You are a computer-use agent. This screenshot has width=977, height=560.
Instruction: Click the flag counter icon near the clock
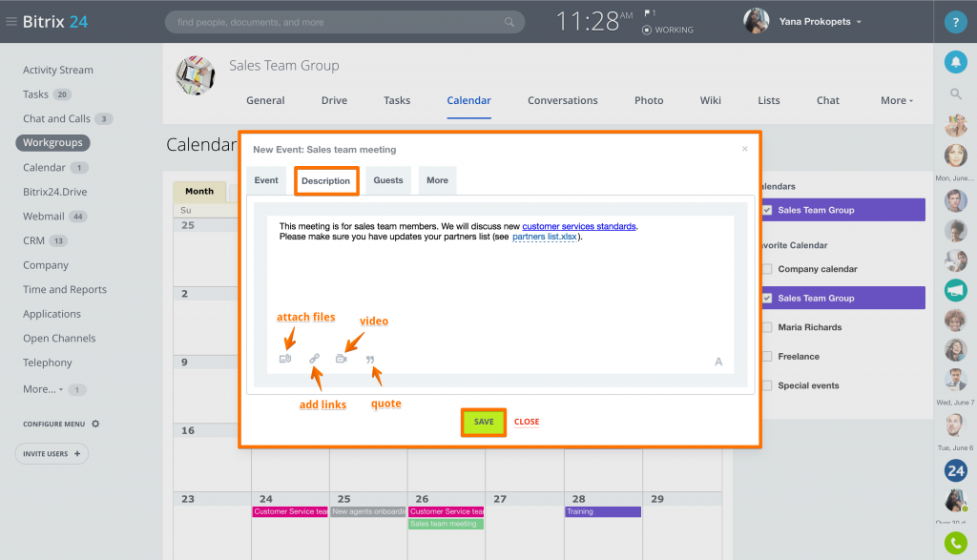[650, 12]
